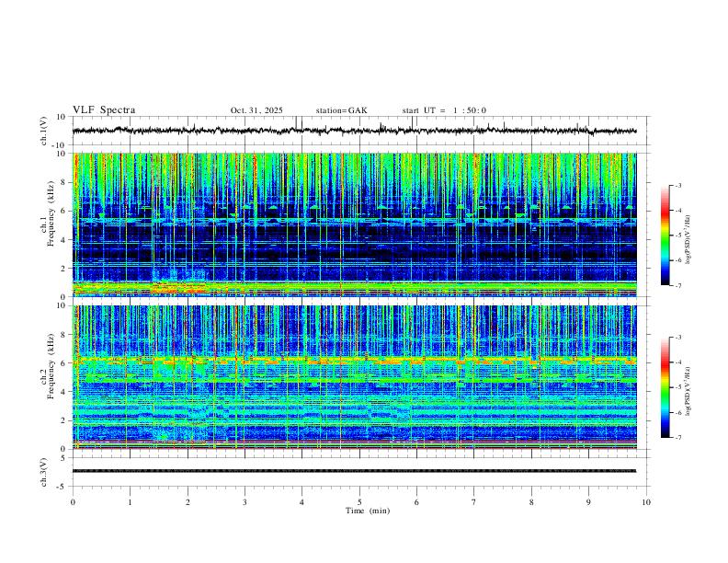The image size is (728, 563).
Task: Click time axis tick label '2'
Action: (x=188, y=502)
